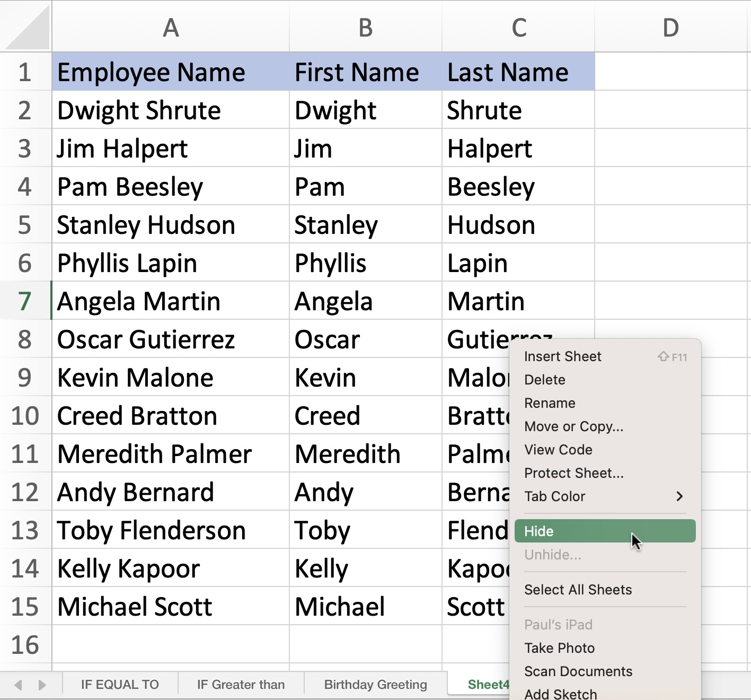Click last name cell Shrute
This screenshot has height=700, width=751.
pos(518,110)
